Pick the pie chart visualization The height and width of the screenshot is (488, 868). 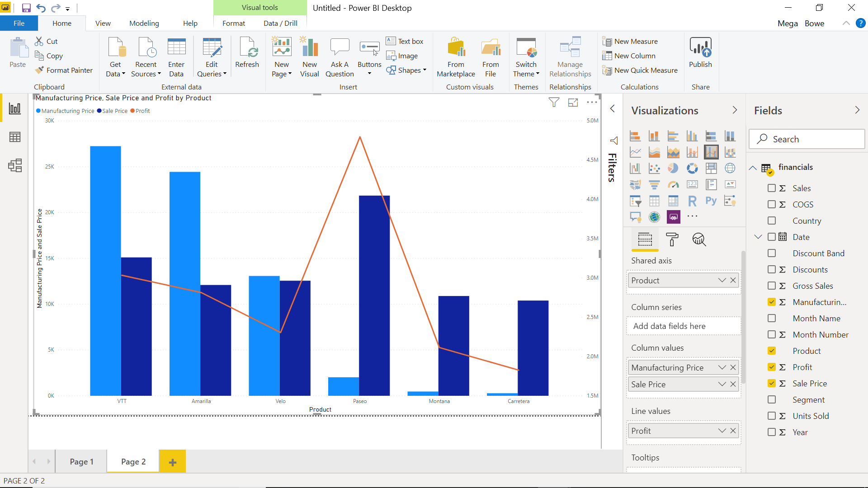click(x=673, y=169)
